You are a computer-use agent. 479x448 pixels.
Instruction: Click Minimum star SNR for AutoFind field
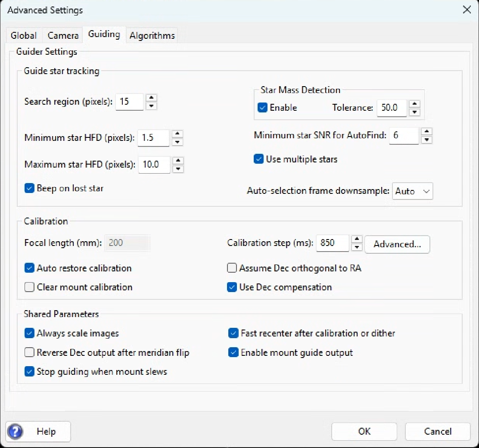click(x=404, y=135)
